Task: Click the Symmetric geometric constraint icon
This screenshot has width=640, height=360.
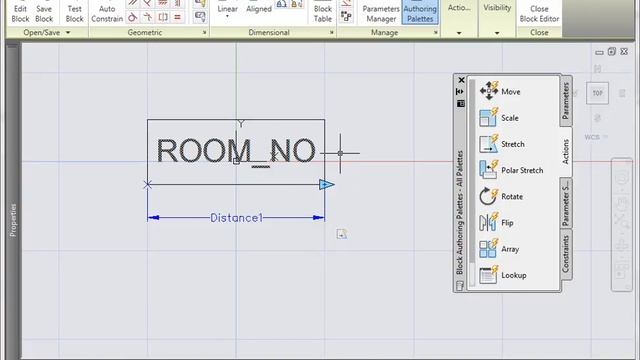Action: click(162, 17)
